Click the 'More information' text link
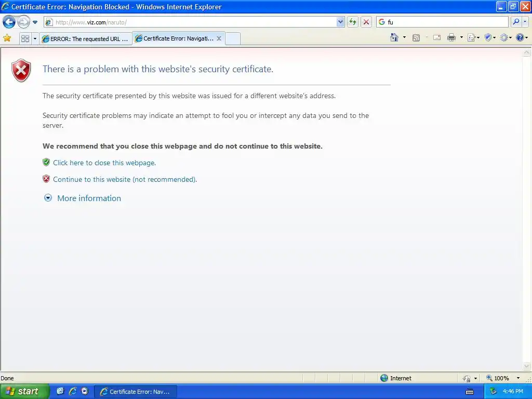Screen dimensions: 532x399 tap(89, 198)
